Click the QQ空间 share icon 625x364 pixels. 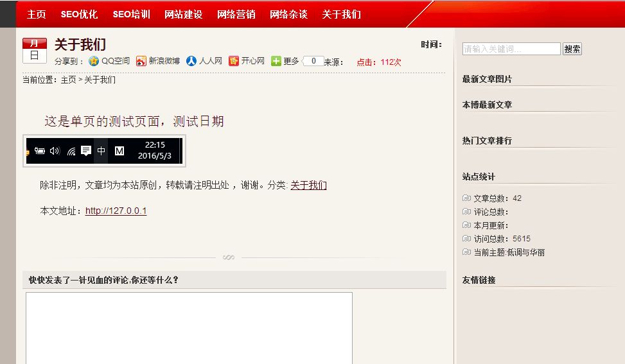pos(94,61)
